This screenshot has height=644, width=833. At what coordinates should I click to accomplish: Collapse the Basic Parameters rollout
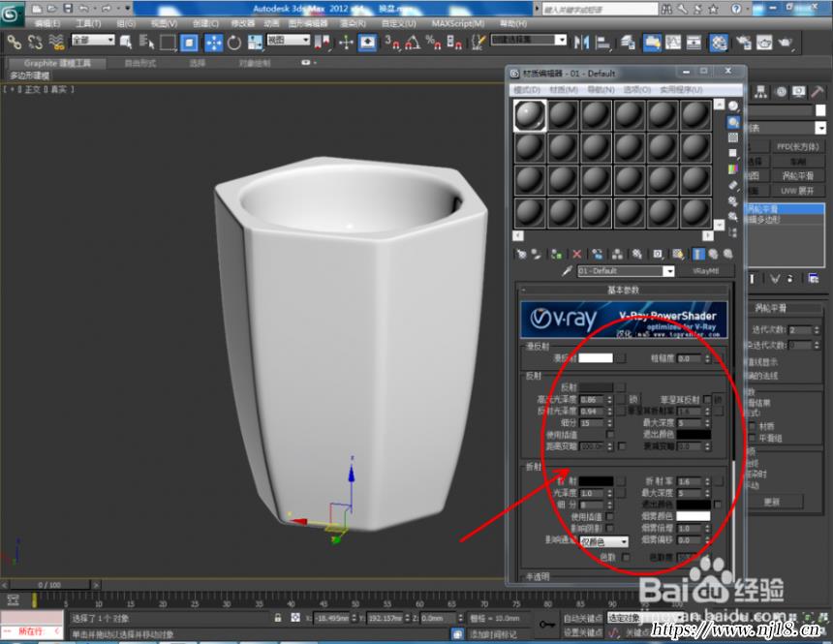click(x=623, y=291)
